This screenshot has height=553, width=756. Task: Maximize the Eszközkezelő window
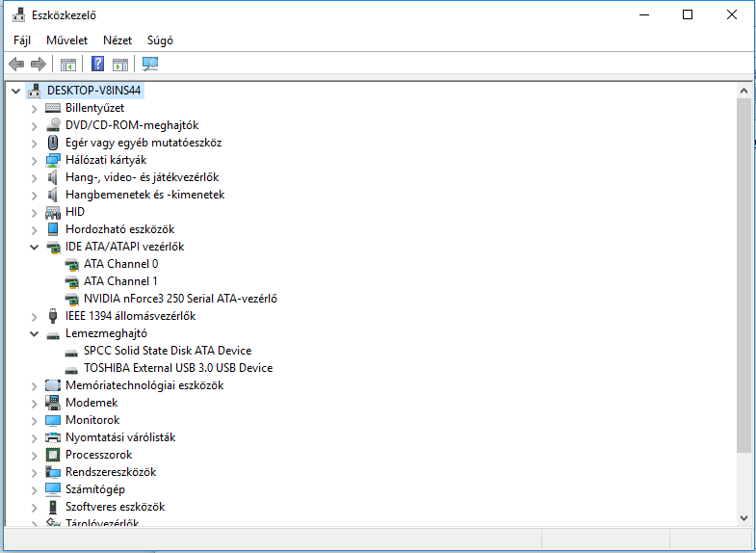[688, 15]
